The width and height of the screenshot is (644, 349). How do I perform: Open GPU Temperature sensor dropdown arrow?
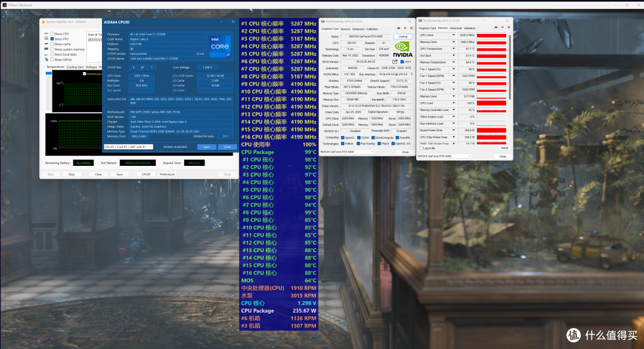click(x=454, y=49)
